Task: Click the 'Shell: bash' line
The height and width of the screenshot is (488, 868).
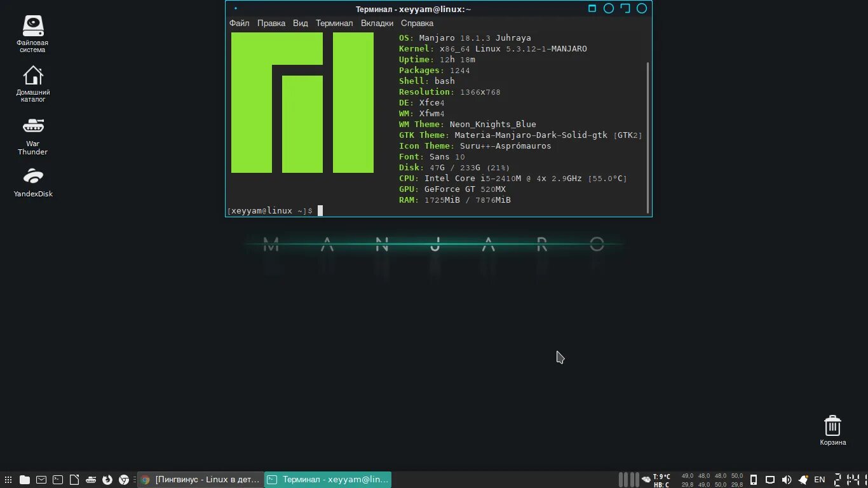Action: [427, 81]
